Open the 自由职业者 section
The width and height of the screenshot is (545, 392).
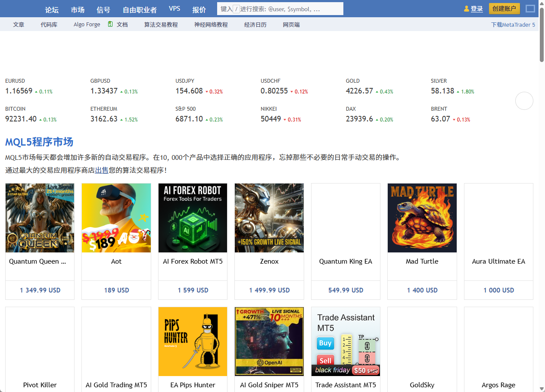139,9
